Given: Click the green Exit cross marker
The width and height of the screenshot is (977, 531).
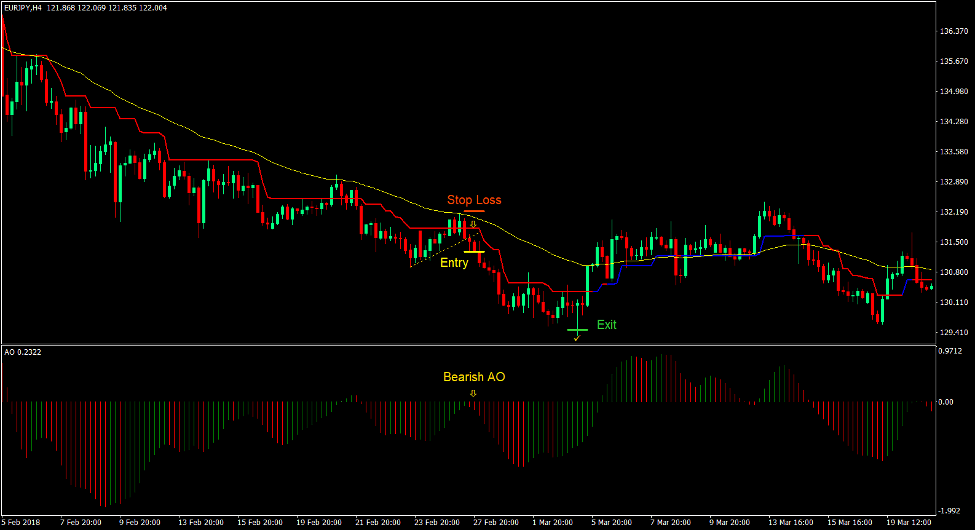Looking at the screenshot, I should pyautogui.click(x=577, y=329).
